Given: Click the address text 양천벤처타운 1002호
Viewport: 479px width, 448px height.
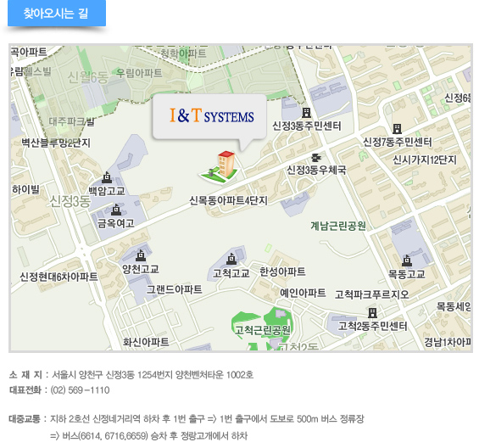Looking at the screenshot, I should coord(214,375).
